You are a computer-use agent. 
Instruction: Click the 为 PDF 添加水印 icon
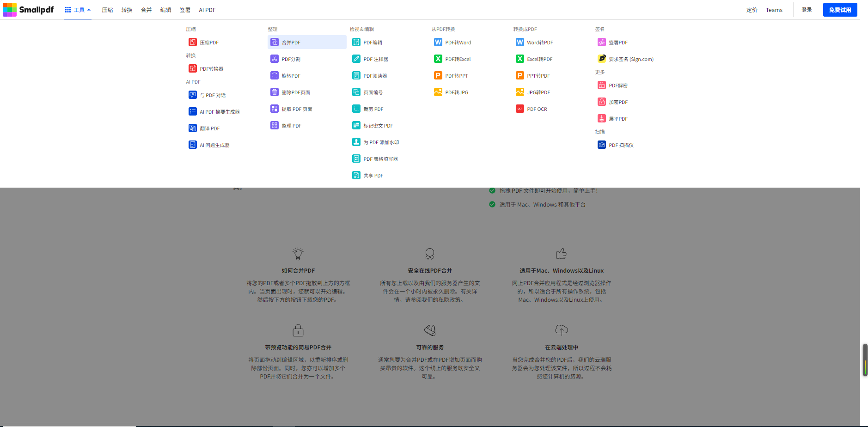coord(356,142)
